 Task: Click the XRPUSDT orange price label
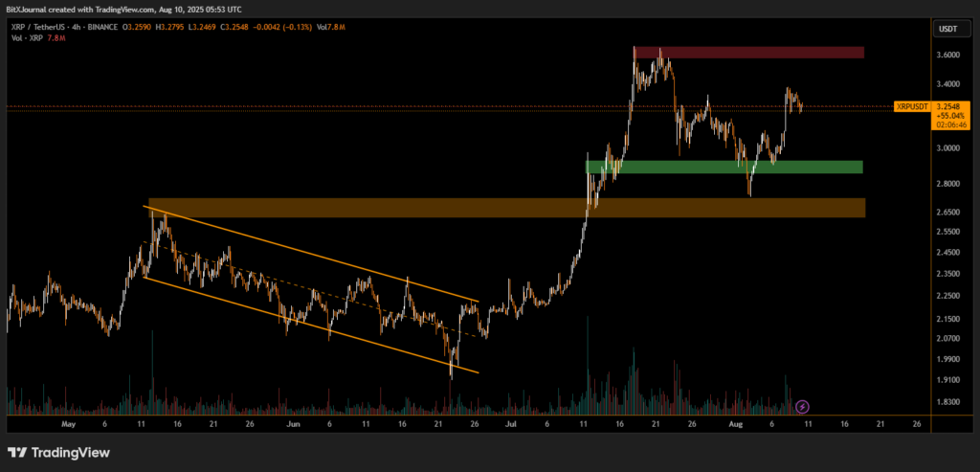pyautogui.click(x=911, y=107)
